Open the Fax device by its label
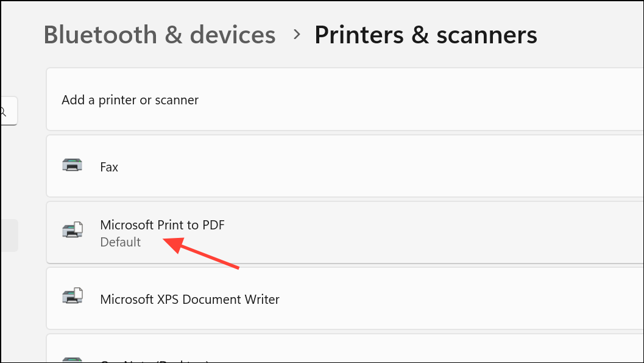 tap(109, 167)
